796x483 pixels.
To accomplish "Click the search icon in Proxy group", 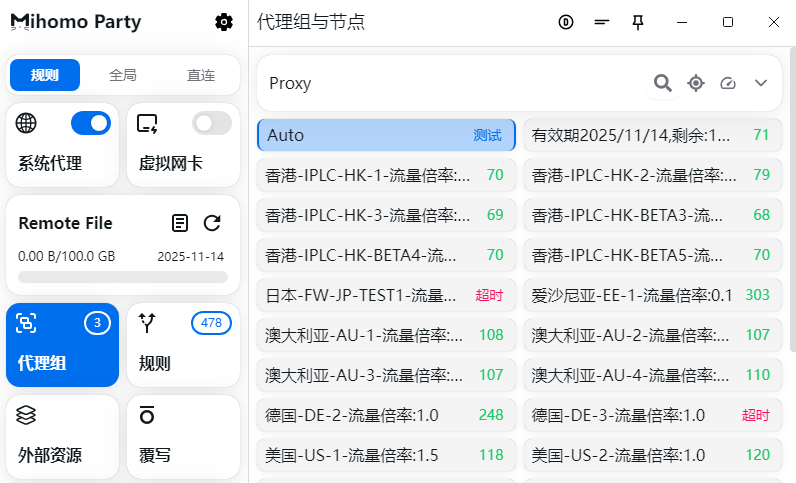I will point(662,83).
